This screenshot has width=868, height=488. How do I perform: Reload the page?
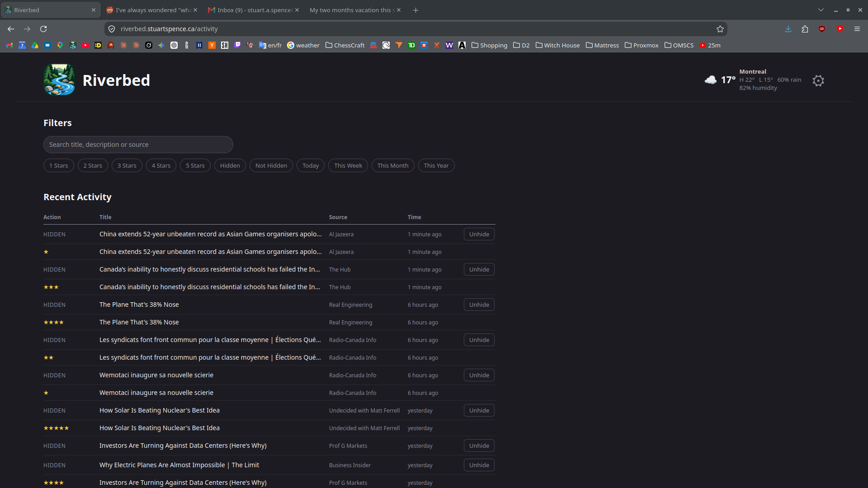[43, 29]
